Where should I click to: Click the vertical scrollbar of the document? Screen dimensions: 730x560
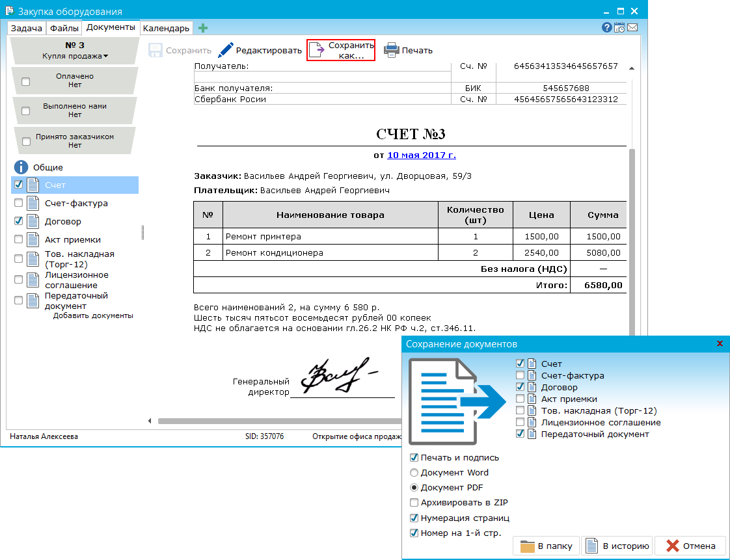632,242
